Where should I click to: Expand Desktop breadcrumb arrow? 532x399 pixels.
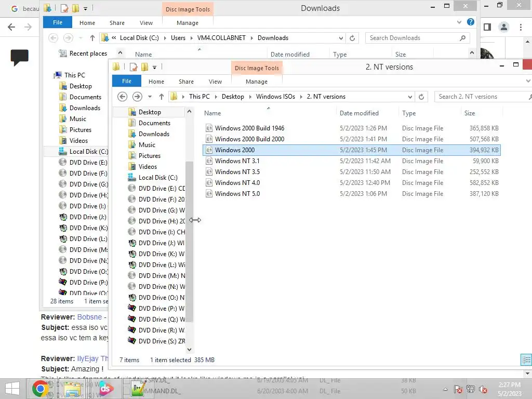click(x=250, y=97)
